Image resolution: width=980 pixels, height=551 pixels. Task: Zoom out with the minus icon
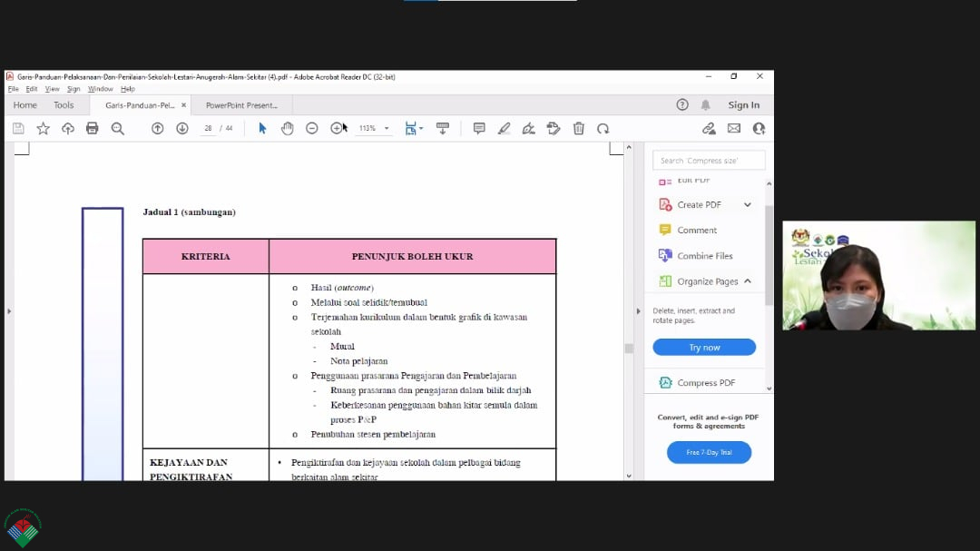(x=312, y=128)
